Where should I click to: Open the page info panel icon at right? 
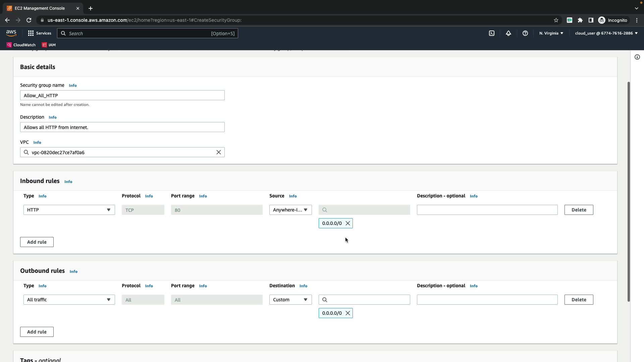tap(637, 57)
